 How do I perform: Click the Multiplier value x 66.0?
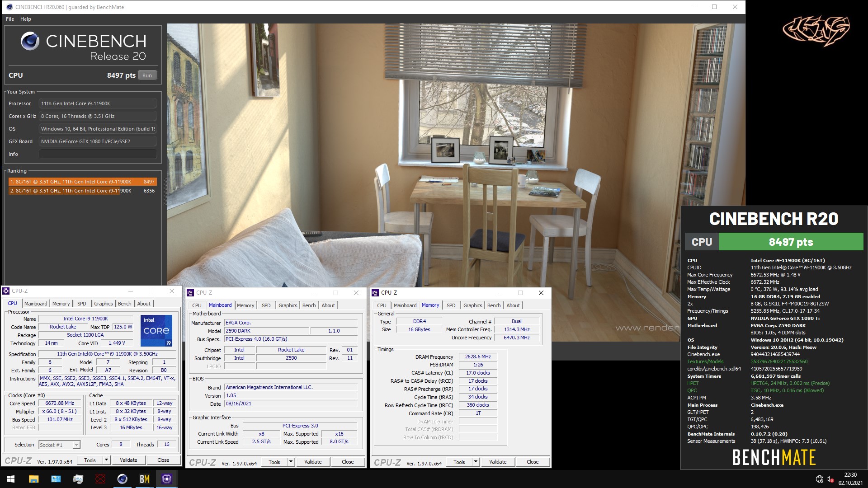tap(60, 411)
